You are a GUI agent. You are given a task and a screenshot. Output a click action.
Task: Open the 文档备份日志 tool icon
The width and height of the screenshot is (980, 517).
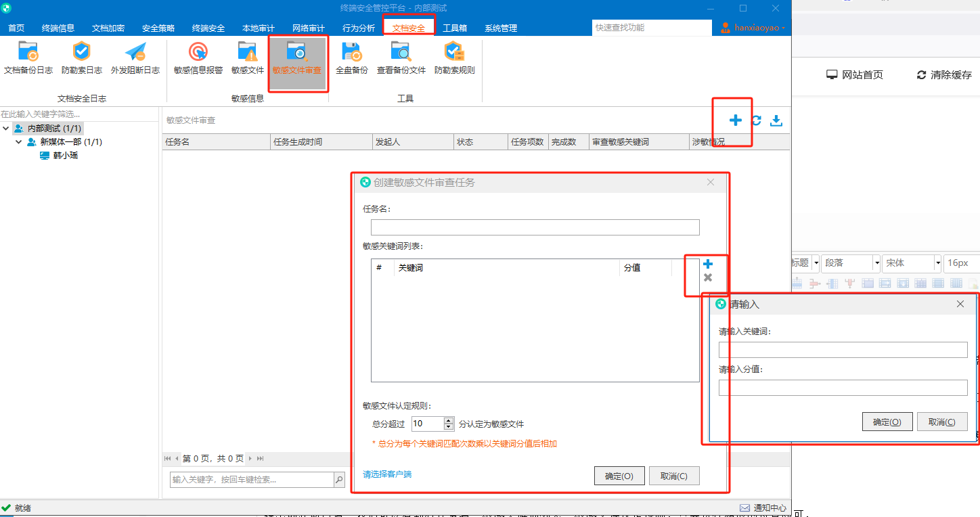[x=28, y=52]
